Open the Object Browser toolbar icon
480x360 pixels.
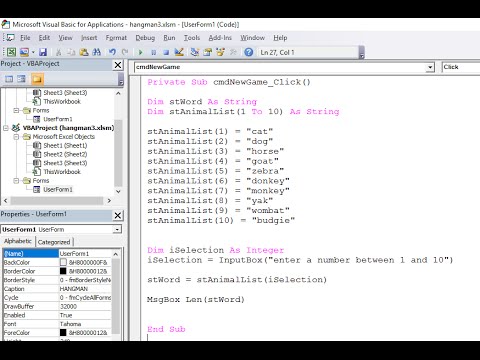pos(220,52)
